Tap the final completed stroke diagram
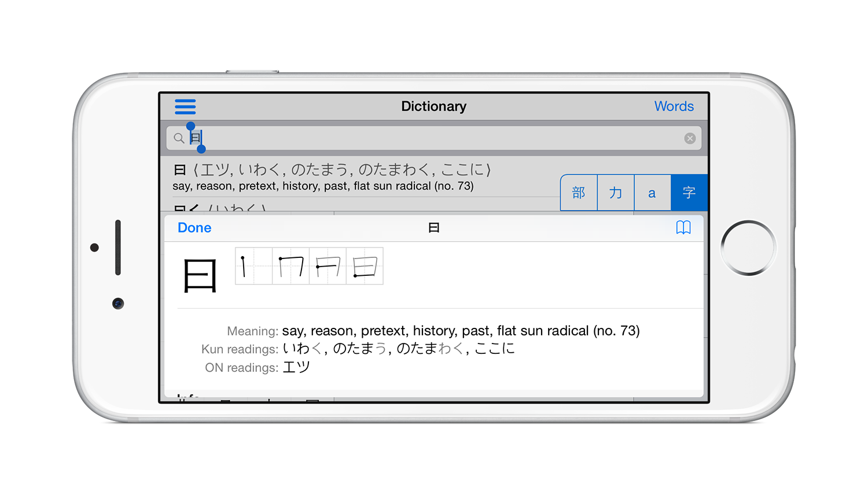 click(365, 266)
